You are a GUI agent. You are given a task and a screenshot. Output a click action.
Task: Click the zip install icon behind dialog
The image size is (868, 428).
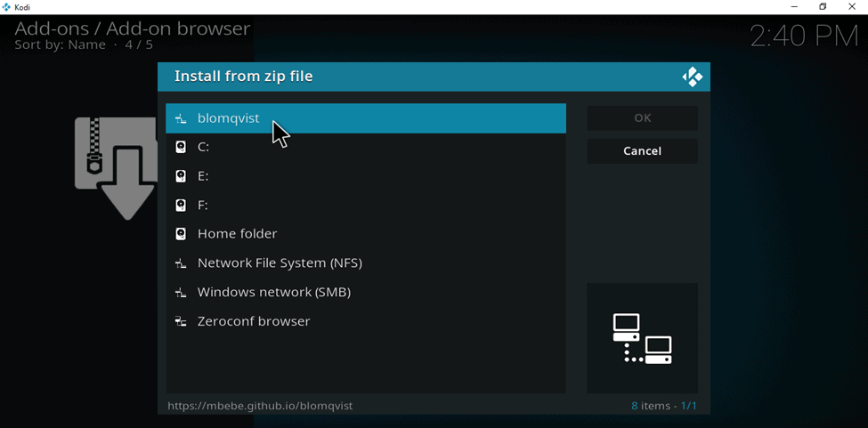(117, 168)
